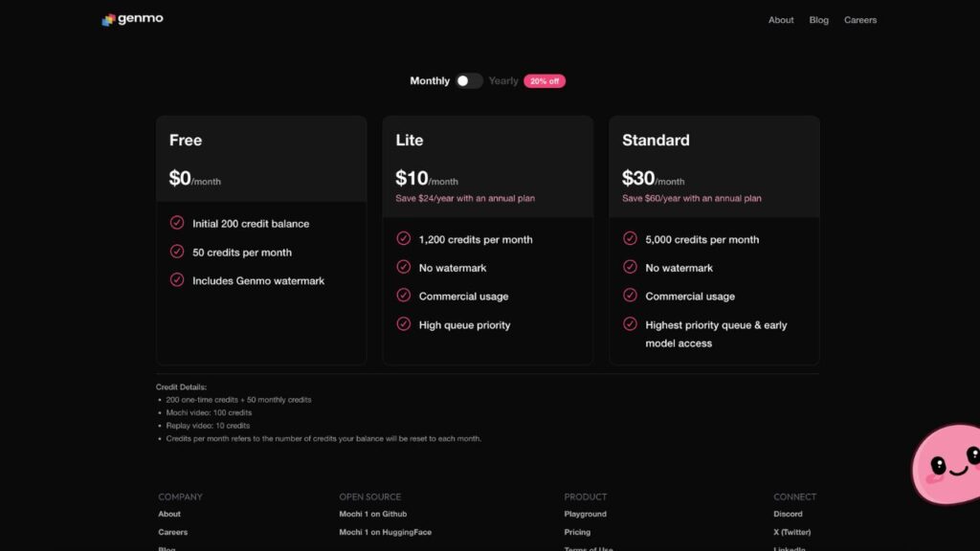Click the 20% off badge
This screenshot has width=980, height=551.
click(x=545, y=81)
